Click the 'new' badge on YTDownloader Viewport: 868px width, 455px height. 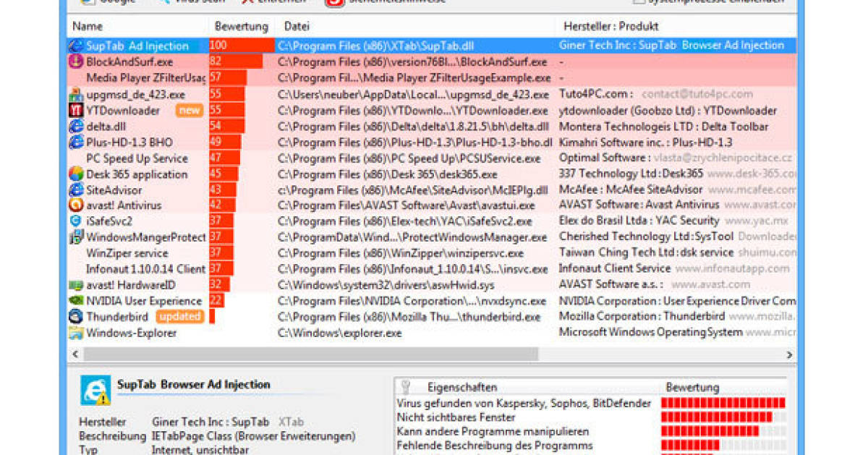[190, 111]
